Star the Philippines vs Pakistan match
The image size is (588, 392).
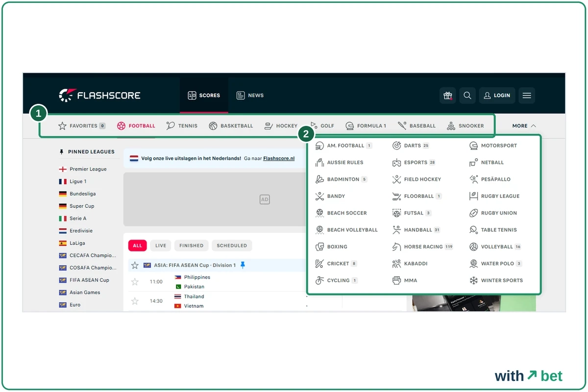click(135, 282)
